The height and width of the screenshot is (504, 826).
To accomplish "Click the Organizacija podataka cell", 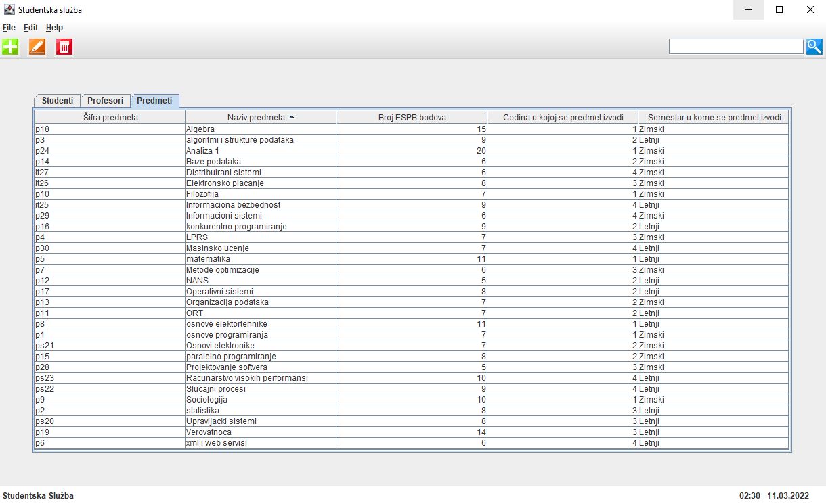I will click(261, 302).
